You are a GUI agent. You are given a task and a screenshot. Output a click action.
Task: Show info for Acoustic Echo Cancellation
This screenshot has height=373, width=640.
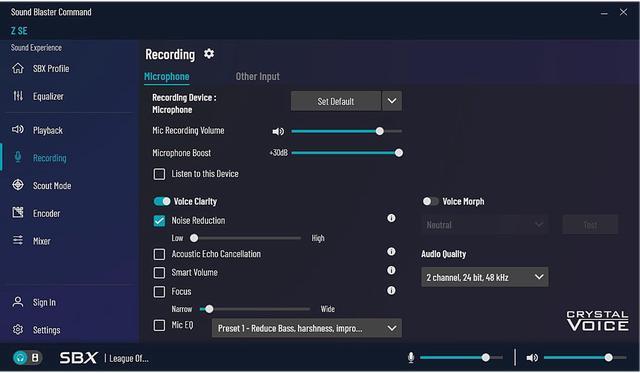[x=391, y=252]
